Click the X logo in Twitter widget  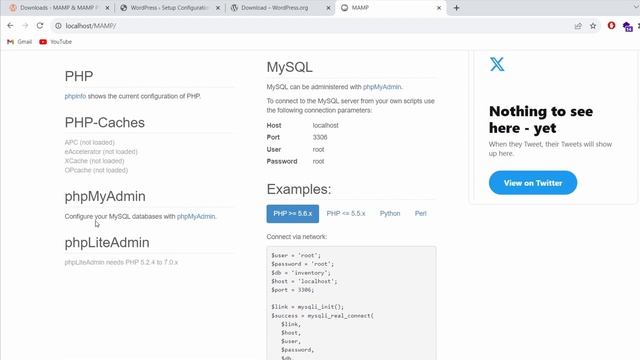[x=497, y=64]
